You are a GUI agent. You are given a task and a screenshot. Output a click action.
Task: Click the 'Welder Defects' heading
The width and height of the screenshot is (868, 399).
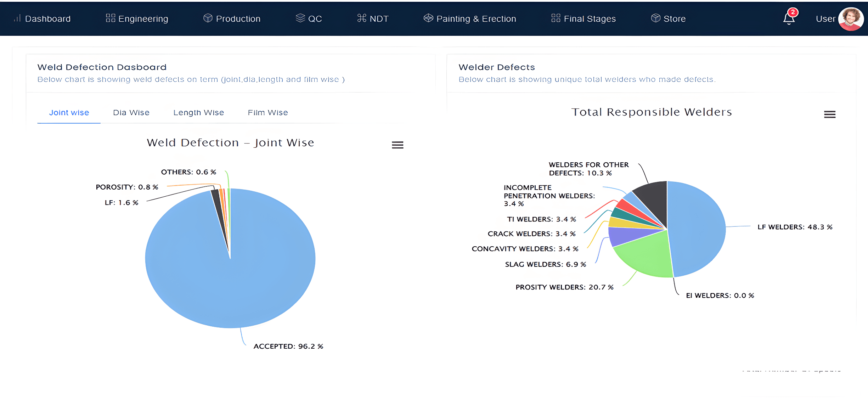coord(497,67)
